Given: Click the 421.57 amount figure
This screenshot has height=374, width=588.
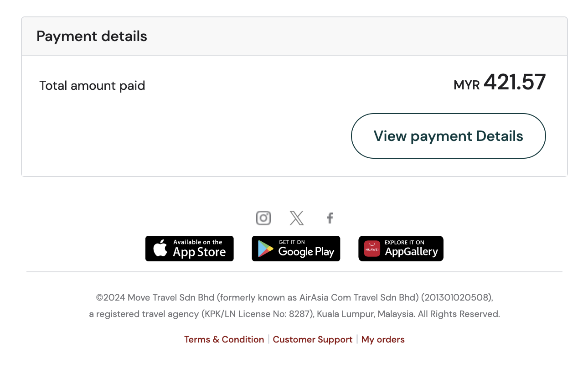Looking at the screenshot, I should tap(515, 83).
